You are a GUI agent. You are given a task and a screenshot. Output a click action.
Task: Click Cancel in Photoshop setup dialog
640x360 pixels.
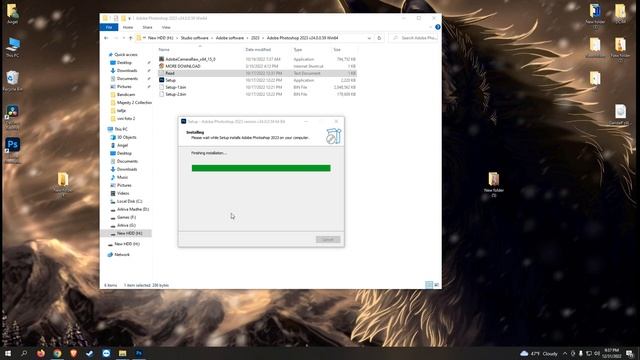coord(328,240)
